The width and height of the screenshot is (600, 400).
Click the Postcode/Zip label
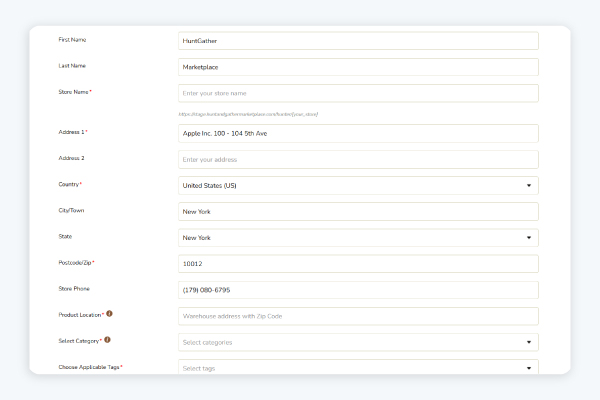[x=76, y=262]
